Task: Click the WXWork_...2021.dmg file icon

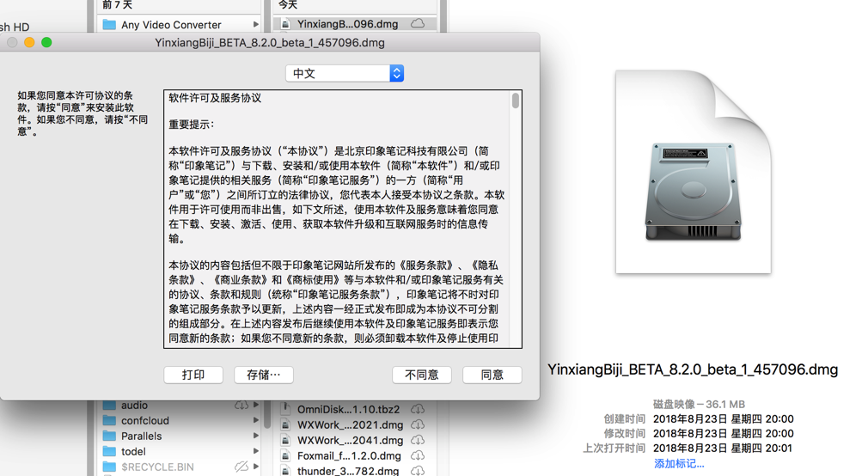Action: coord(285,424)
